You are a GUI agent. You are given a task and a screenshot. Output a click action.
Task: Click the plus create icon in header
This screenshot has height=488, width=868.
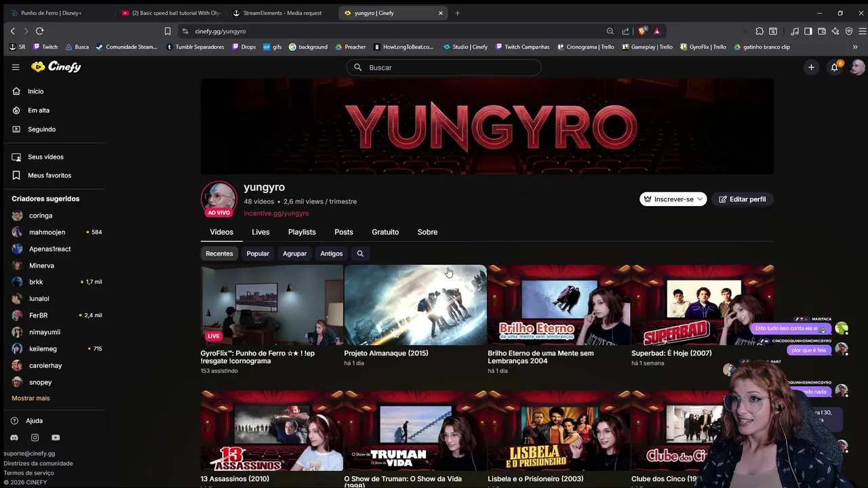811,67
